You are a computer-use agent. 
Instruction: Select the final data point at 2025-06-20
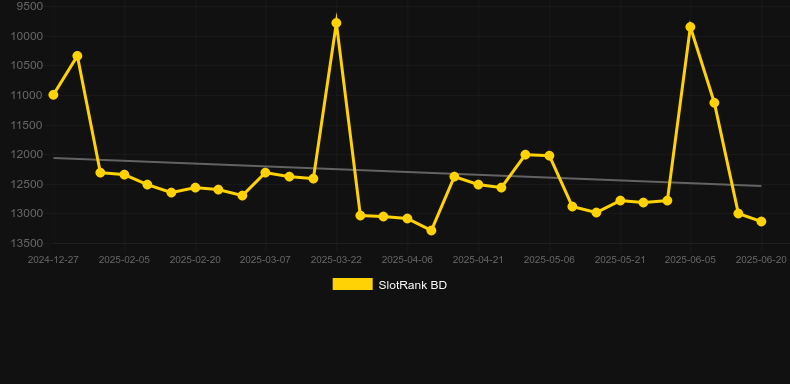point(761,222)
